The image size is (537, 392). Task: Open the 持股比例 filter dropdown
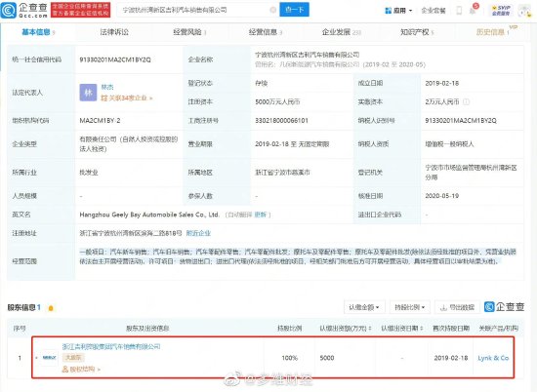coord(410,307)
